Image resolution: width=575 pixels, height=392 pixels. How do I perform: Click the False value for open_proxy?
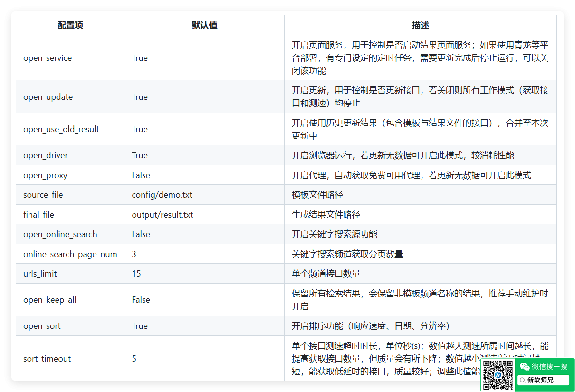[x=141, y=175]
